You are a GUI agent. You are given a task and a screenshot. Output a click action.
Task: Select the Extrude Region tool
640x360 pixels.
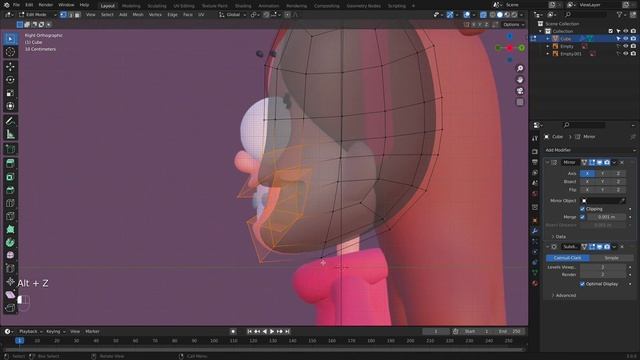click(x=10, y=164)
